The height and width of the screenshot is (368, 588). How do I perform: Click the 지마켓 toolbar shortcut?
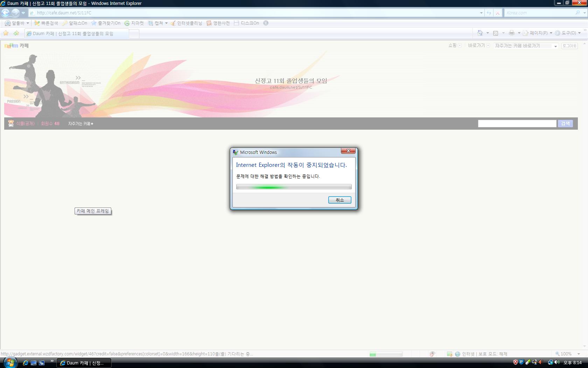[x=134, y=23]
